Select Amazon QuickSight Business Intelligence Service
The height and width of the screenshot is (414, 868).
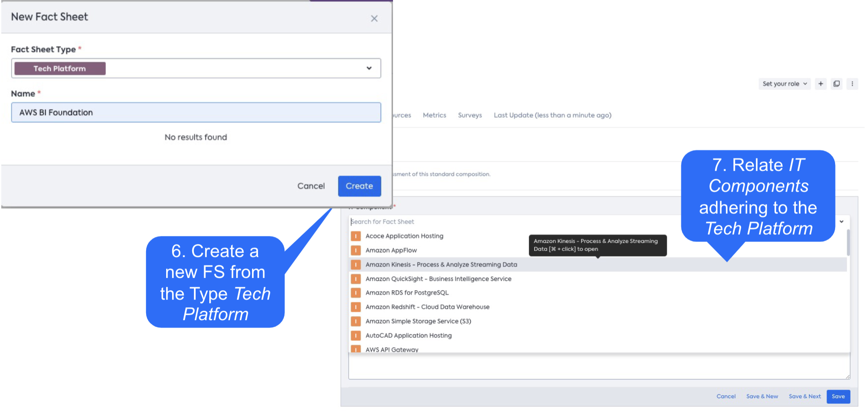click(x=598, y=279)
